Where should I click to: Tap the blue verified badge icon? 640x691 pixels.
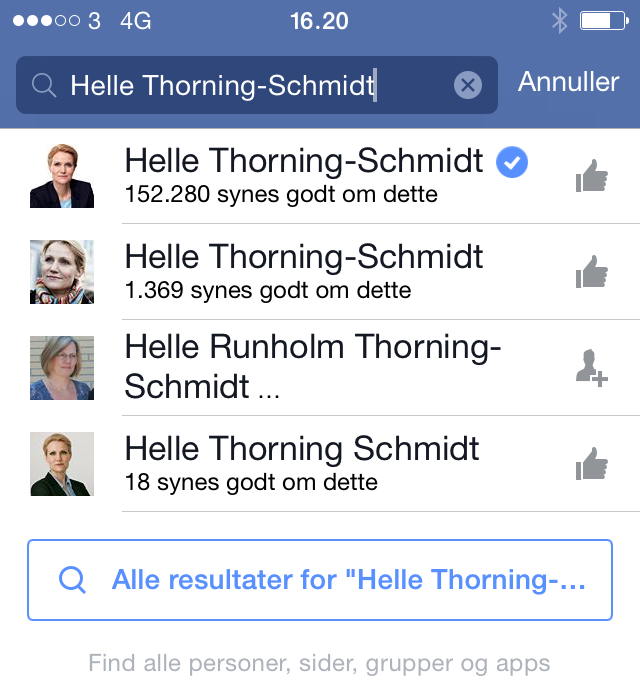pos(512,162)
